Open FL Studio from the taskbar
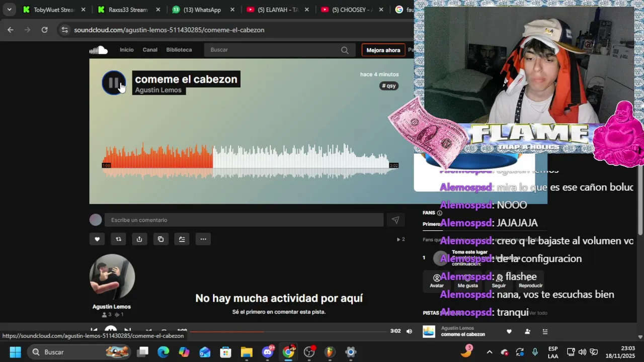The image size is (644, 362). (x=330, y=352)
